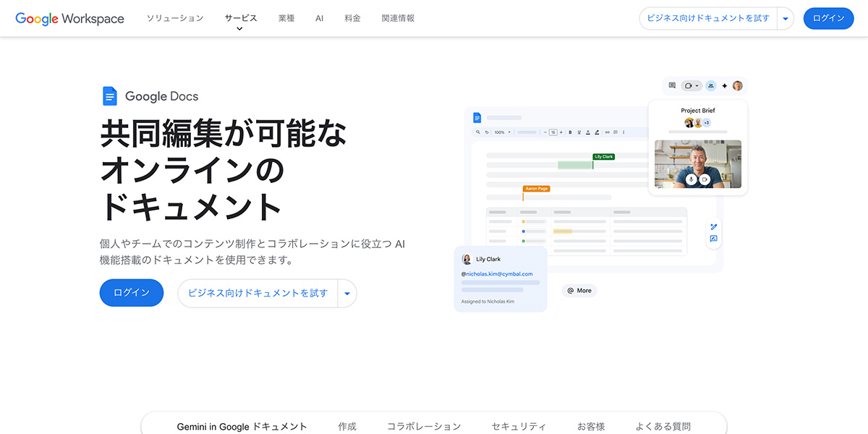Open the サービス menu

click(x=240, y=18)
